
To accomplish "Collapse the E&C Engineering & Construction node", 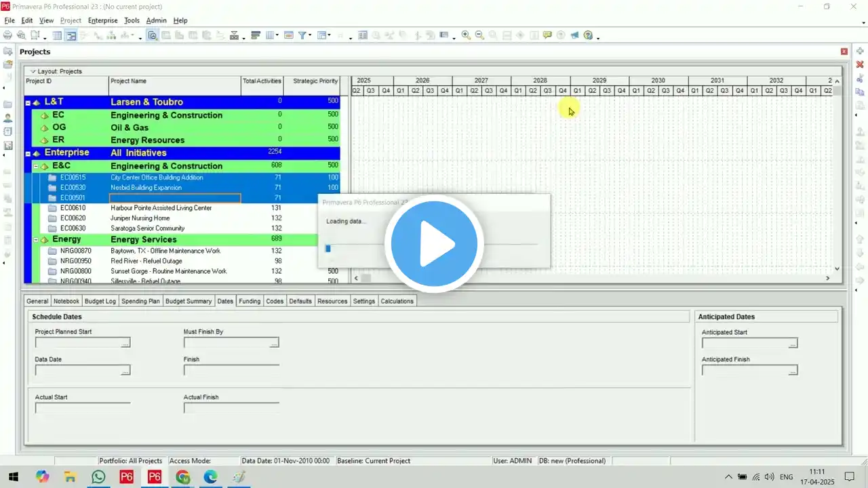I will (36, 166).
